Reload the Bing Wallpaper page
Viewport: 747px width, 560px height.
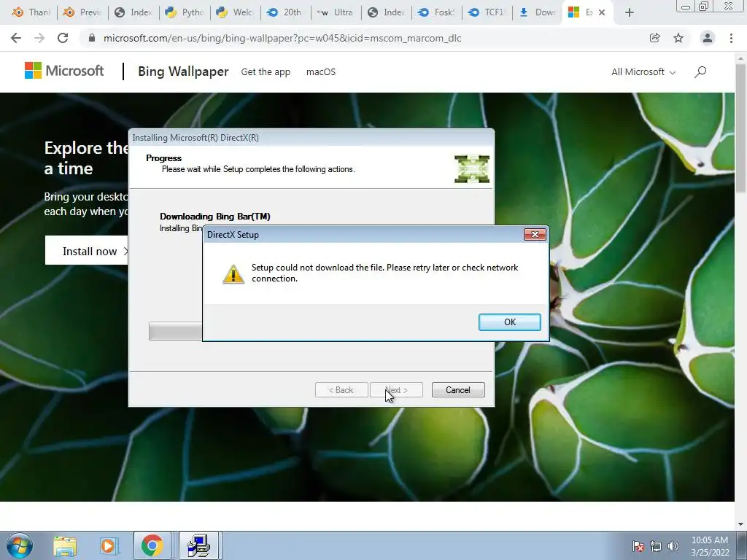coord(63,38)
